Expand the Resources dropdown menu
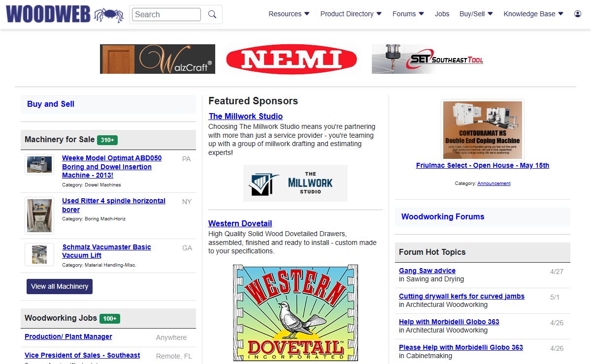This screenshot has height=364, width=591. (x=289, y=14)
